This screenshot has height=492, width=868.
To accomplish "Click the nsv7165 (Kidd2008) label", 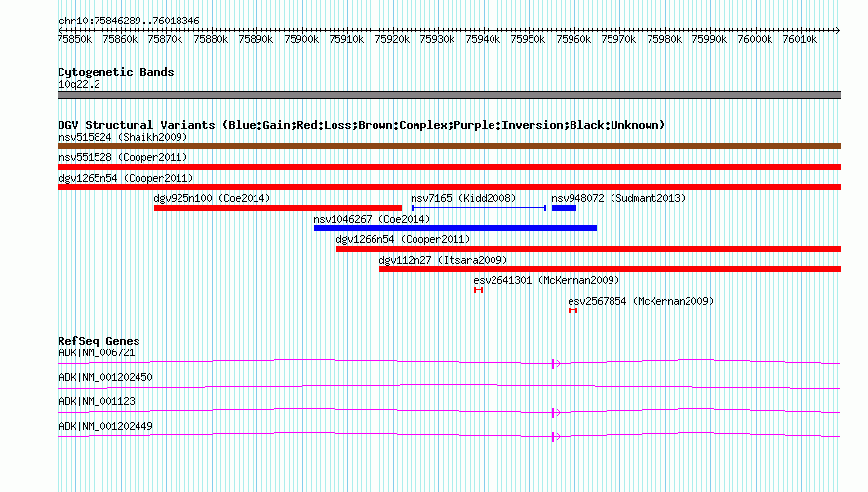I will 463,198.
